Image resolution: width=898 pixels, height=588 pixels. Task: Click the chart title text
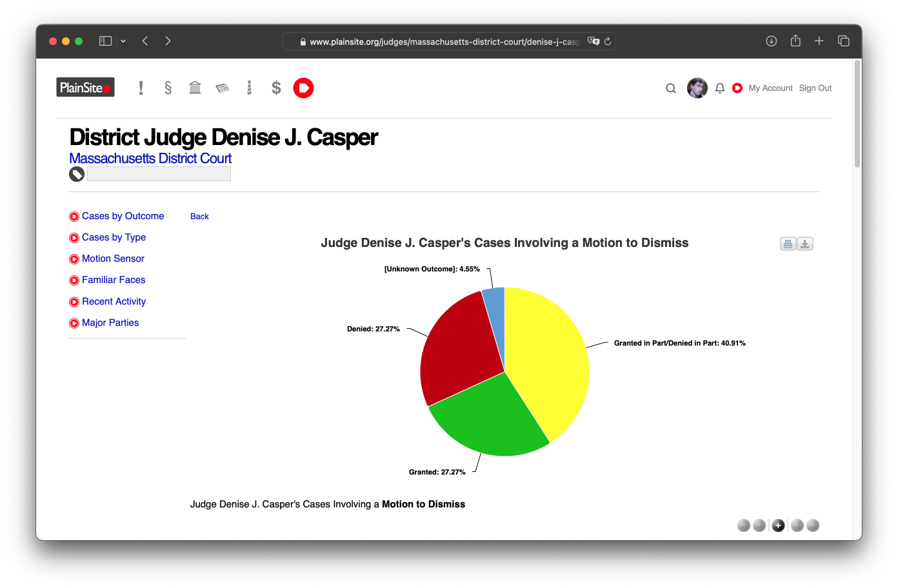504,243
